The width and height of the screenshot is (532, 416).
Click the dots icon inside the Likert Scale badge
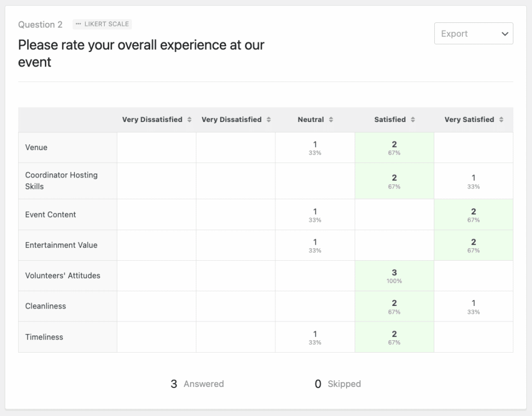tap(78, 24)
